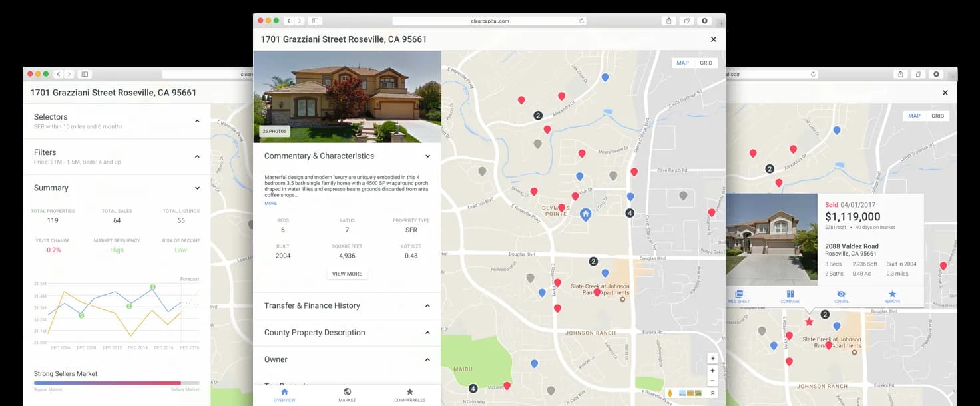This screenshot has height=406, width=980.
Task: Click the property house photo
Action: 347,97
